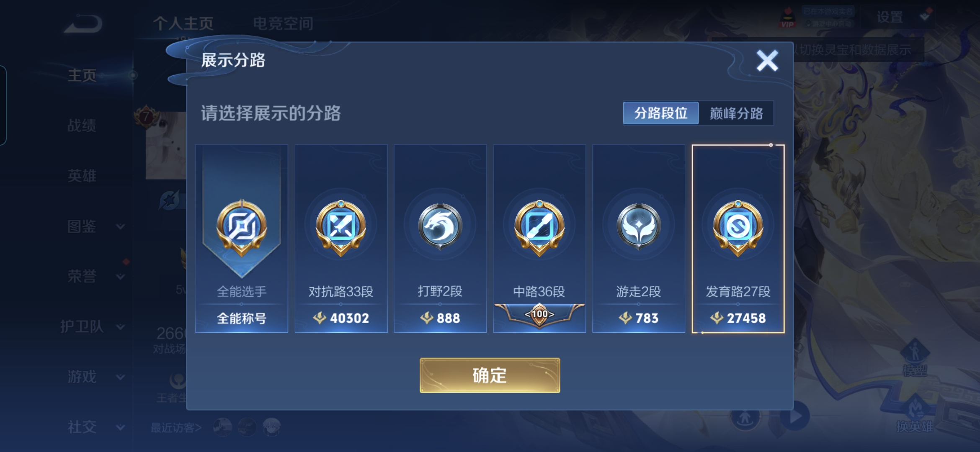This screenshot has width=980, height=452.
Task: Open the 个人主页 tab
Action: click(x=183, y=23)
